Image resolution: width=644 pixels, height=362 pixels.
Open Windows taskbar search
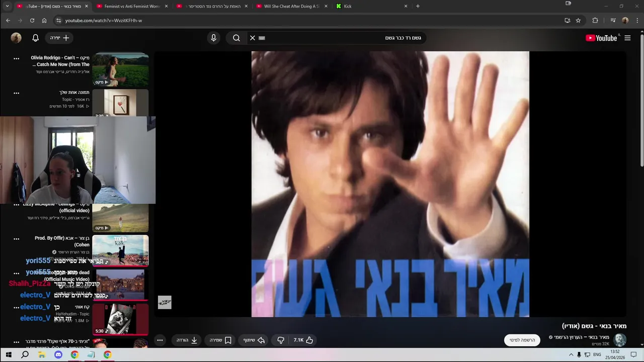tap(25, 354)
